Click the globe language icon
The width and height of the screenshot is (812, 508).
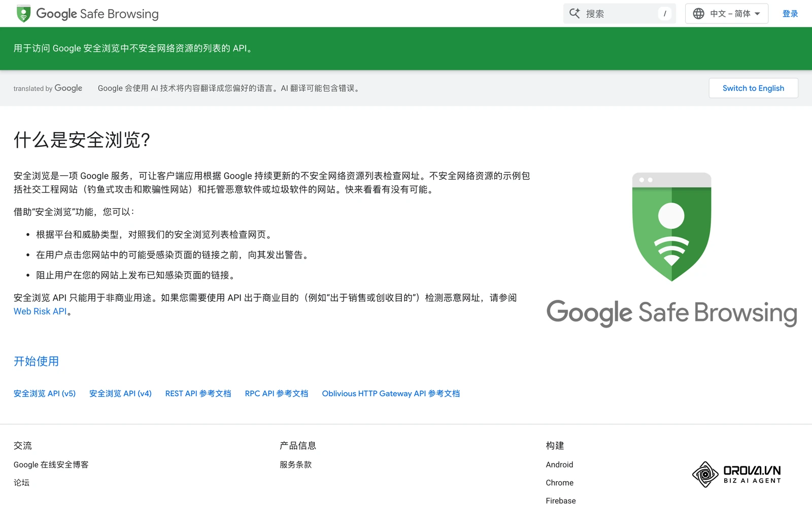click(x=699, y=14)
